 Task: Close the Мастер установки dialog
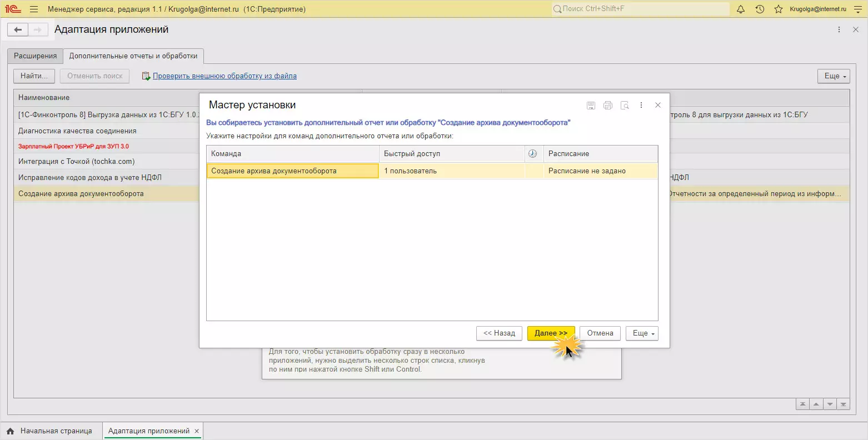[658, 105]
